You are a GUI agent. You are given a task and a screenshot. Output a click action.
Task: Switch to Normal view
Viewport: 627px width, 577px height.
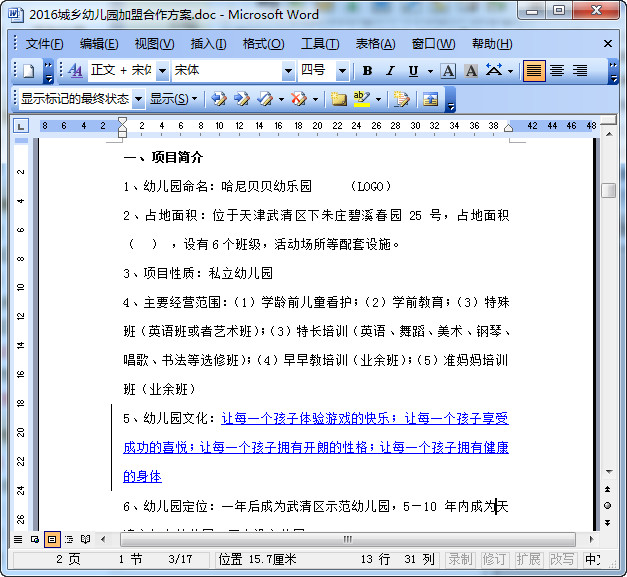click(18, 539)
